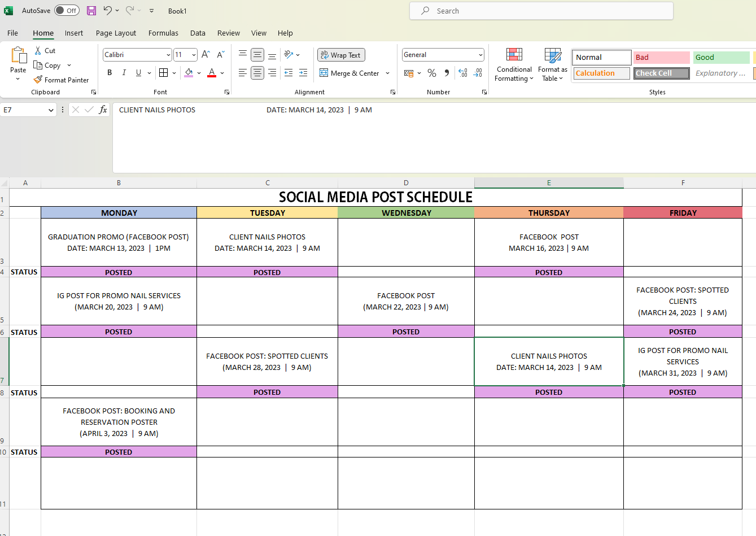Viewport: 756px width, 536px height.
Task: Activate the Format Painter brush
Action: [61, 80]
